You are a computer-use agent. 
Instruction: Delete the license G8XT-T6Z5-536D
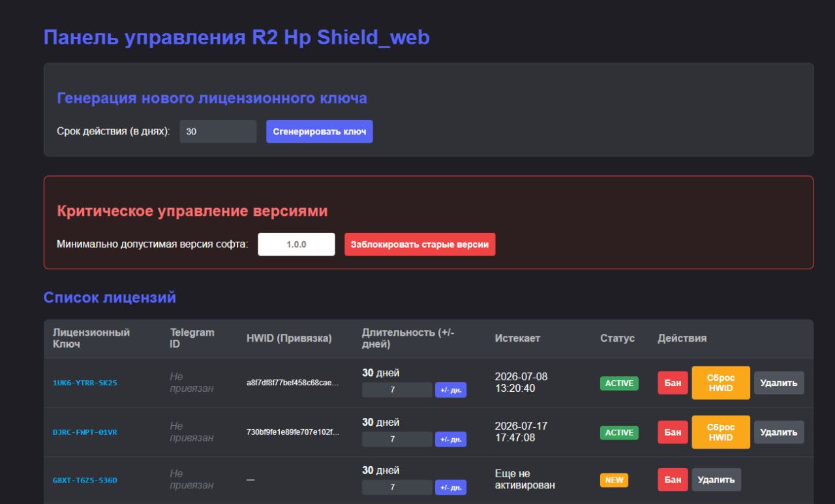pos(716,480)
